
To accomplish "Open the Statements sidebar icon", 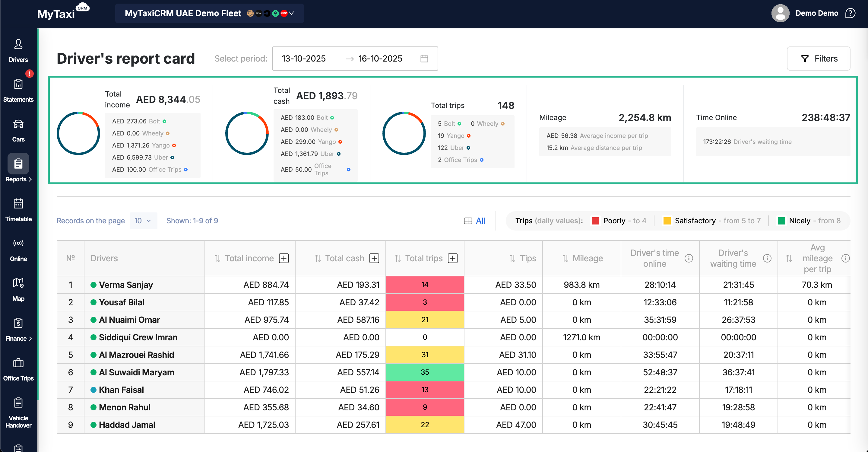I will tap(18, 84).
